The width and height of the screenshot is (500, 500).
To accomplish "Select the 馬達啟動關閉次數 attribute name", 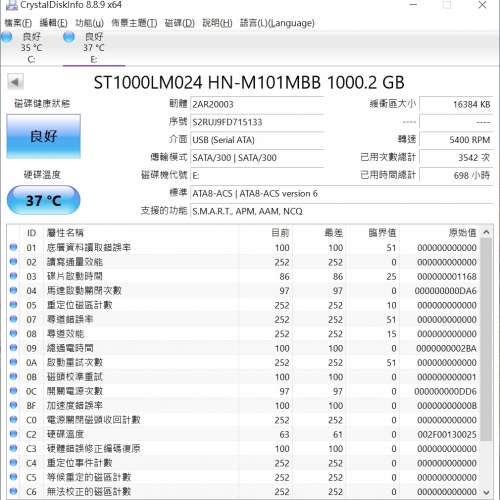I will click(84, 291).
